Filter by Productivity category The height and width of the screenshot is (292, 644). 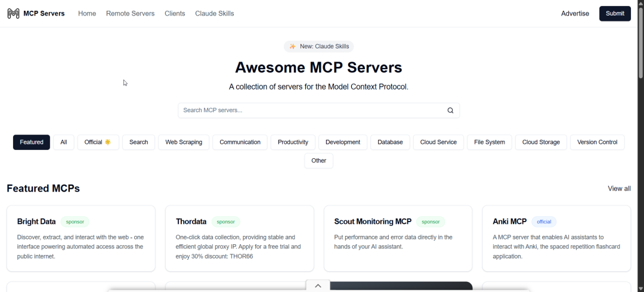293,142
